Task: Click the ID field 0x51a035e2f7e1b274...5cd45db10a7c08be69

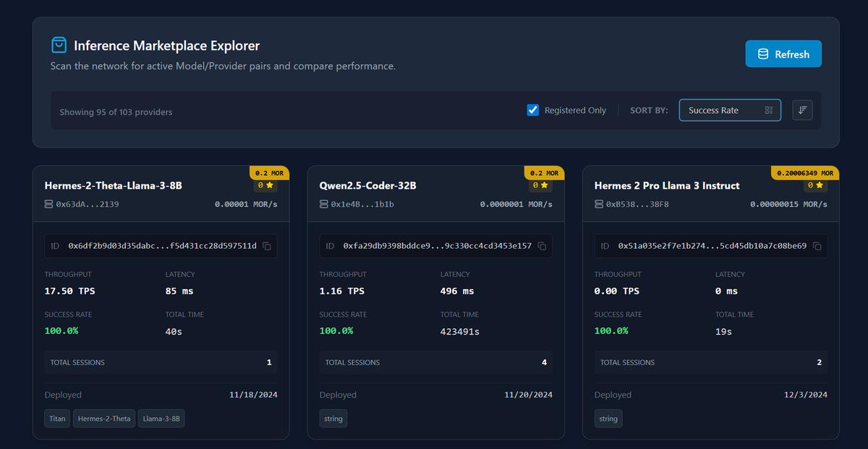Action: coord(710,246)
